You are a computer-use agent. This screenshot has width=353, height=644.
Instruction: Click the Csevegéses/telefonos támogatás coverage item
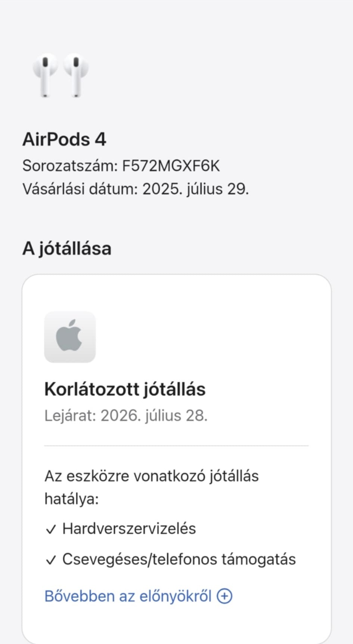179,559
